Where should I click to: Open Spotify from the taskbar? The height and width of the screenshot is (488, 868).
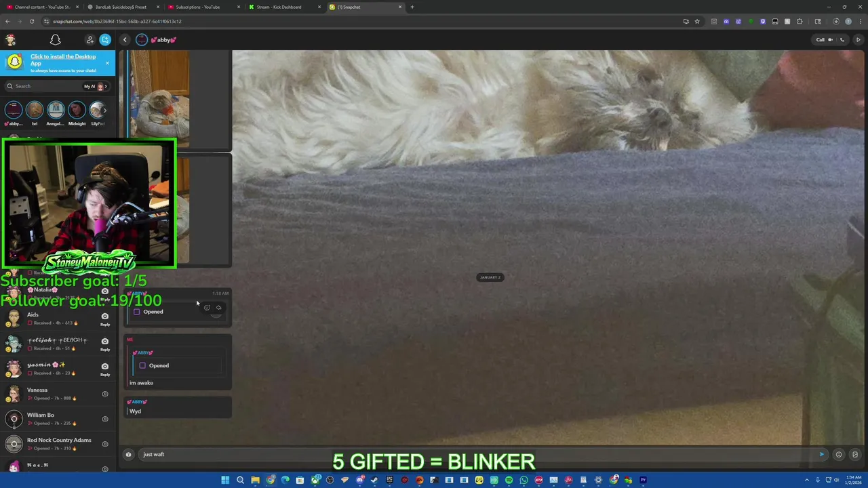point(509,481)
